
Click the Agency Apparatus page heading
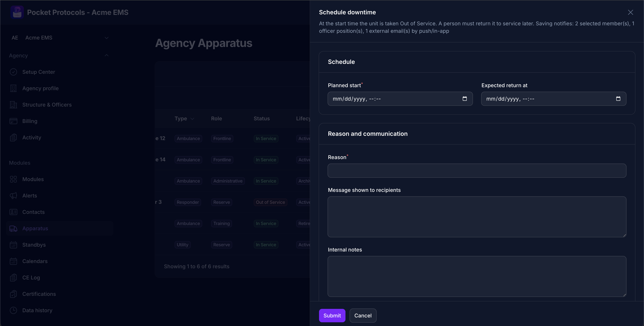click(x=204, y=43)
